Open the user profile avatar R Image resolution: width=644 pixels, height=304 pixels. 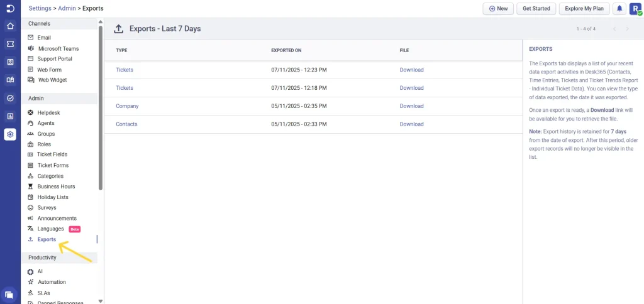(x=635, y=9)
